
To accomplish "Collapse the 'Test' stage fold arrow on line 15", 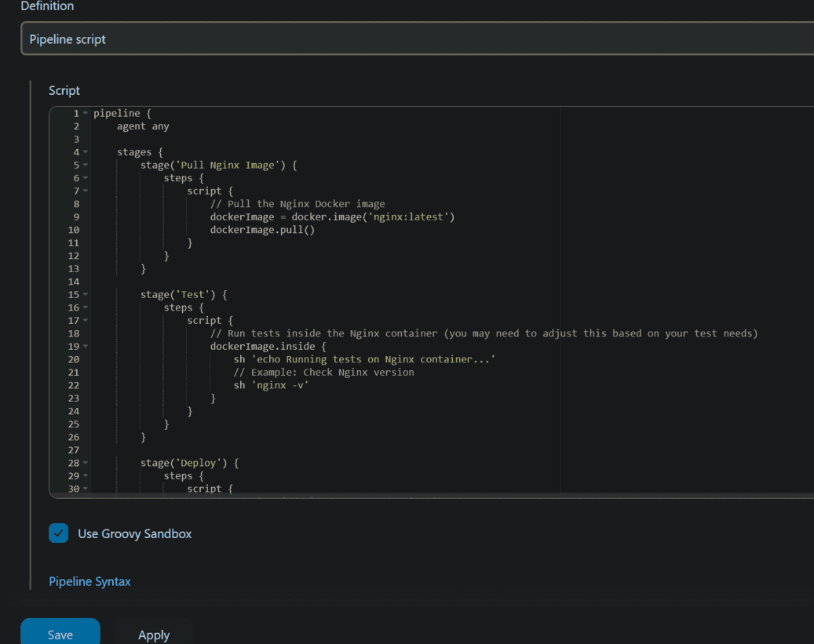I will pyautogui.click(x=86, y=294).
